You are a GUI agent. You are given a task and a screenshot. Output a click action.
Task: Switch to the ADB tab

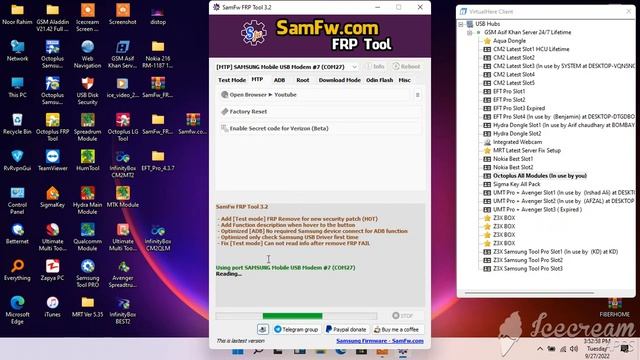(x=279, y=80)
